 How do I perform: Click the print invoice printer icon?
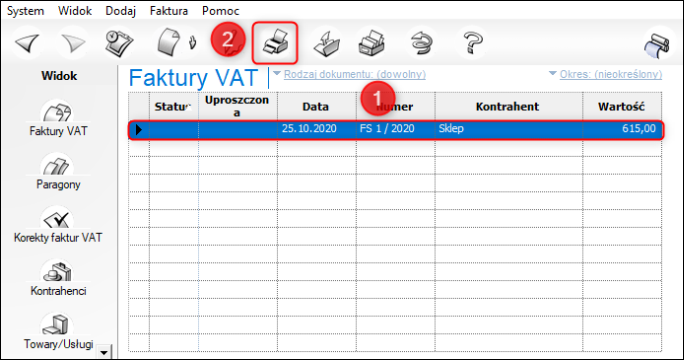pyautogui.click(x=275, y=43)
